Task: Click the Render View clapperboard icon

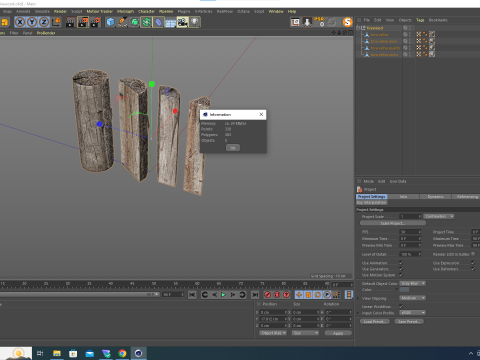Action: click(x=71, y=22)
